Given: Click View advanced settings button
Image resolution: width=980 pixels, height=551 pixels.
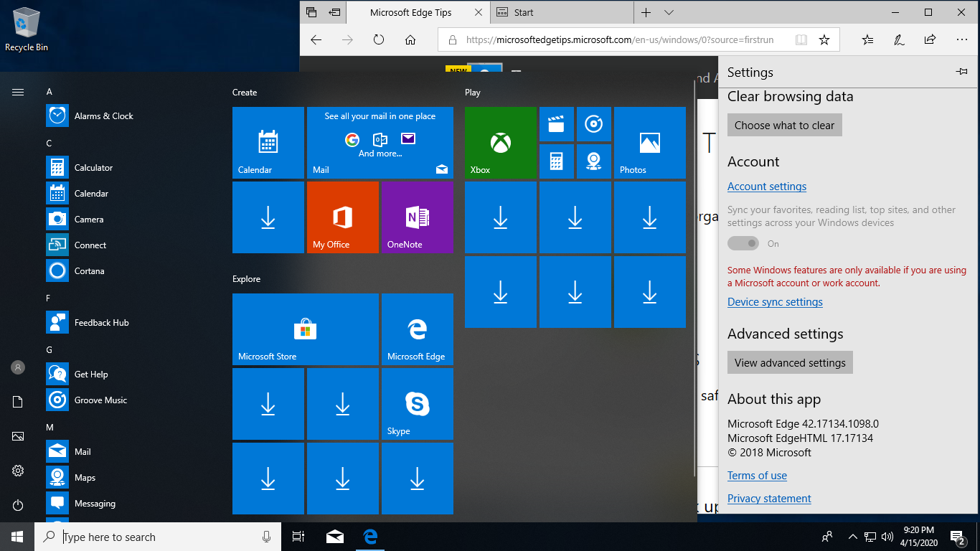Looking at the screenshot, I should click(790, 363).
